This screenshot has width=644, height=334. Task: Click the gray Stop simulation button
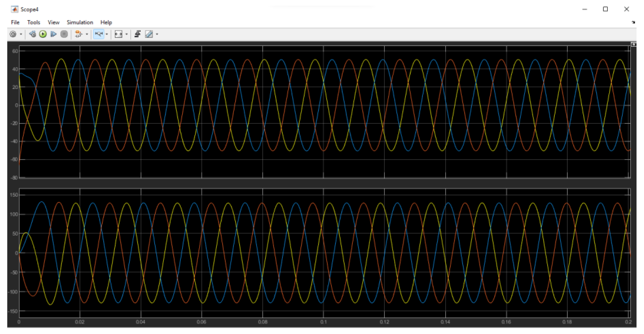coord(64,34)
